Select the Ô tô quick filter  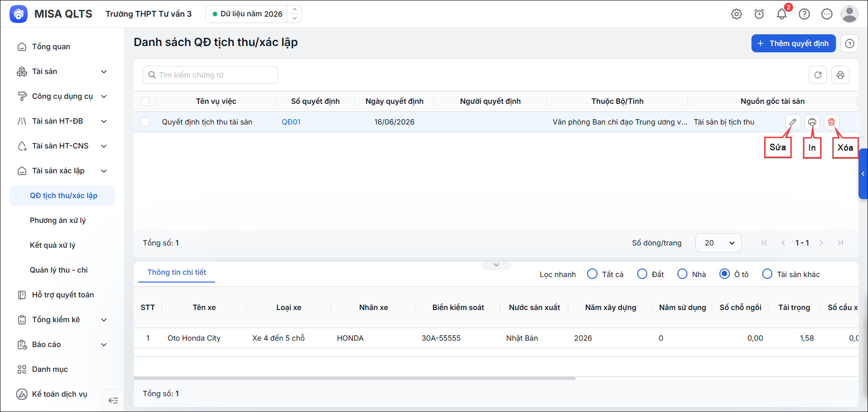click(724, 274)
